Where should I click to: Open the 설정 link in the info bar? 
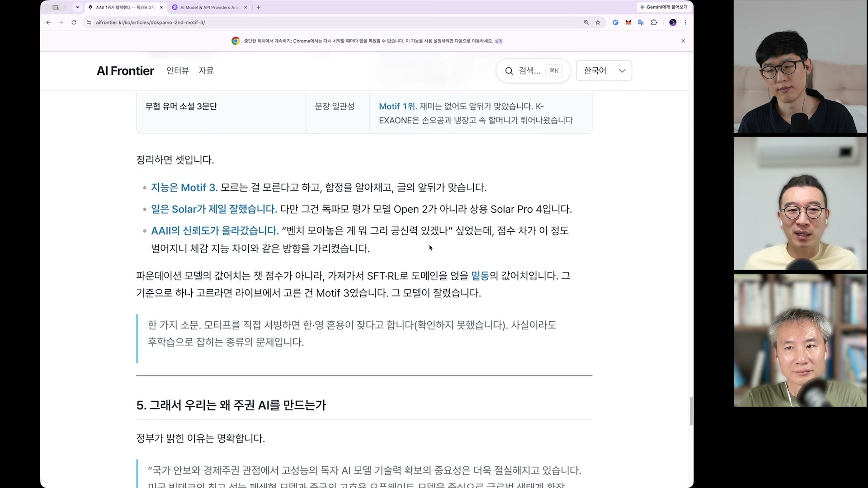click(x=499, y=41)
